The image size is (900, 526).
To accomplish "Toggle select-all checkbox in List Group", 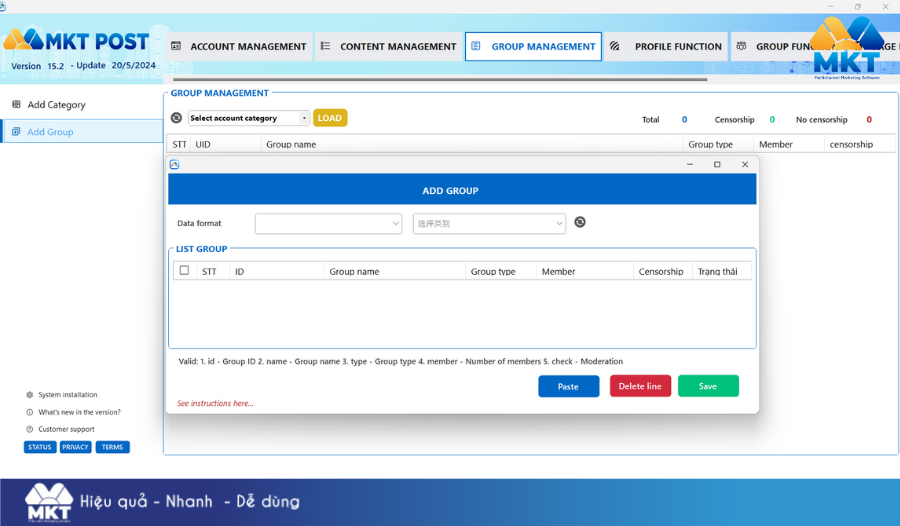I will (184, 270).
